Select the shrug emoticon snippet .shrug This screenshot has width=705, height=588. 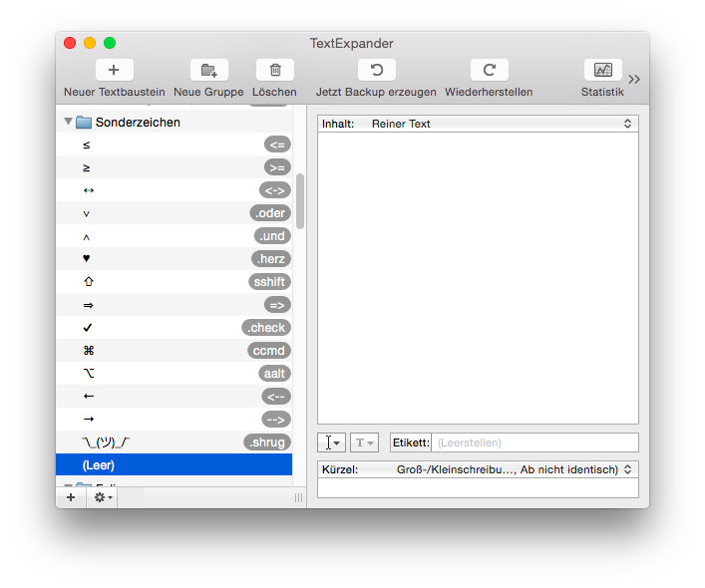[175, 442]
